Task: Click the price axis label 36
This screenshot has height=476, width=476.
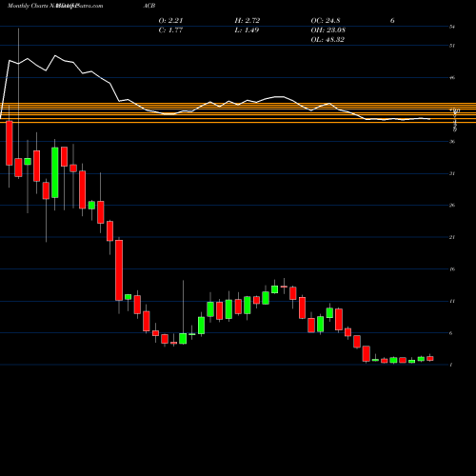Action: pos(452,142)
